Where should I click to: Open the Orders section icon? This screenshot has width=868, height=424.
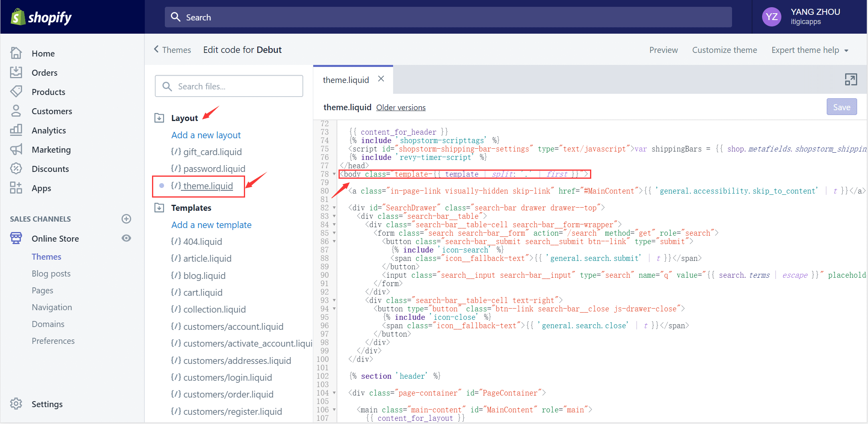[x=16, y=73]
